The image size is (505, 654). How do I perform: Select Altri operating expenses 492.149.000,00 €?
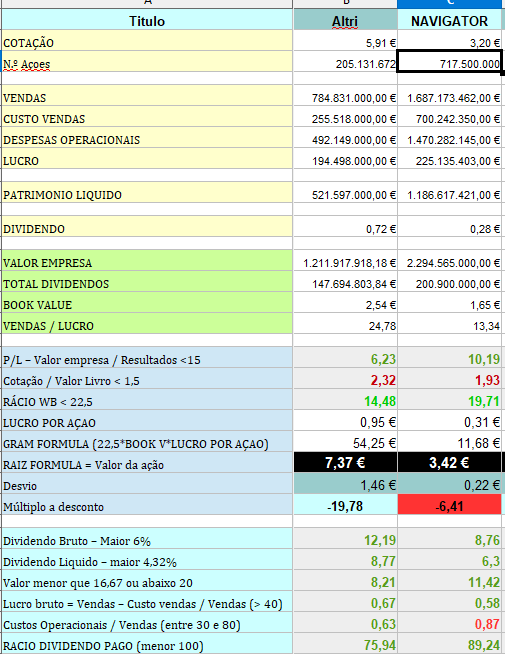pyautogui.click(x=345, y=139)
